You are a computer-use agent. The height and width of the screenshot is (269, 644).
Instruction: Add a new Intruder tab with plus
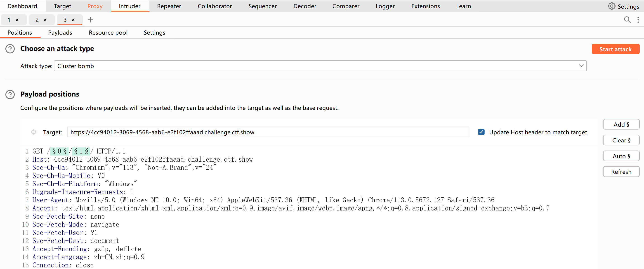[x=90, y=20]
